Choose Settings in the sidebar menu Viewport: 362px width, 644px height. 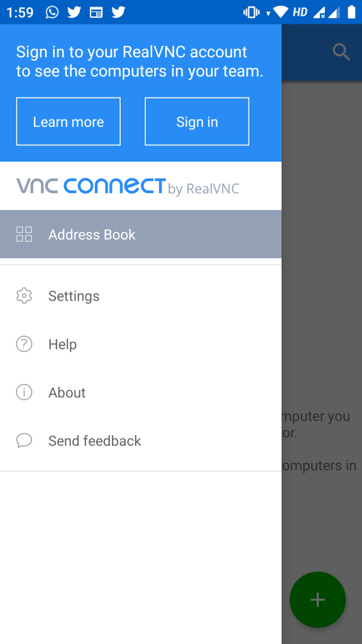(74, 296)
